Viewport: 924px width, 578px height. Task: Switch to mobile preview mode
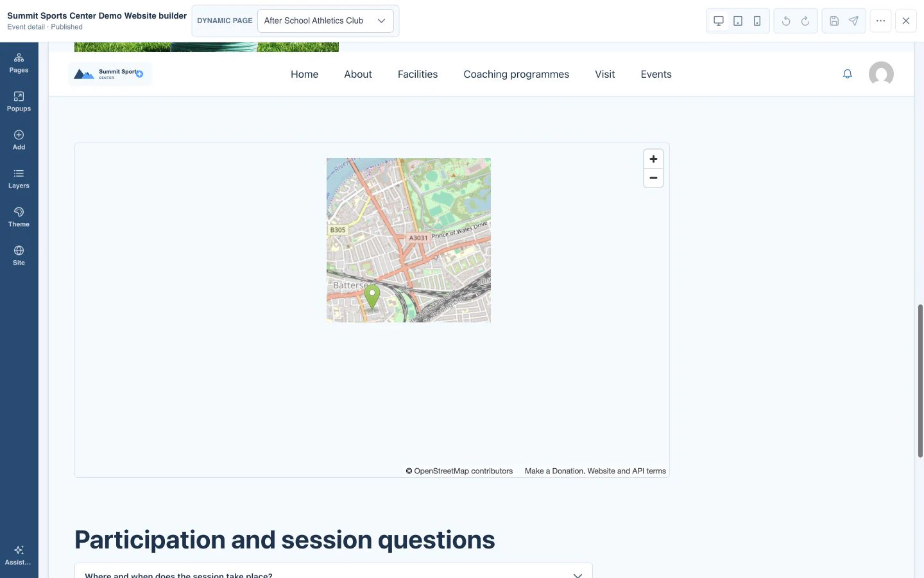(x=757, y=21)
